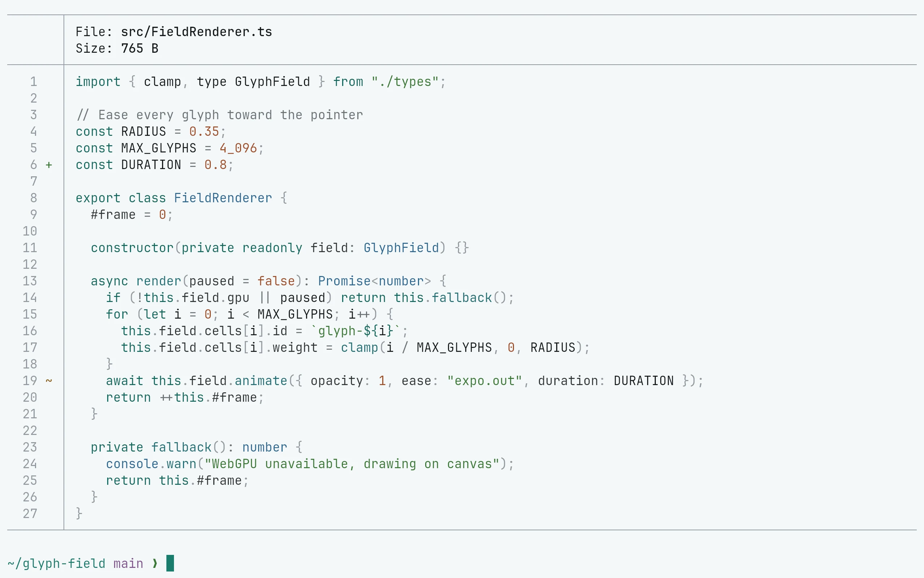Click the #frame = 0 field declaration

pyautogui.click(x=132, y=215)
